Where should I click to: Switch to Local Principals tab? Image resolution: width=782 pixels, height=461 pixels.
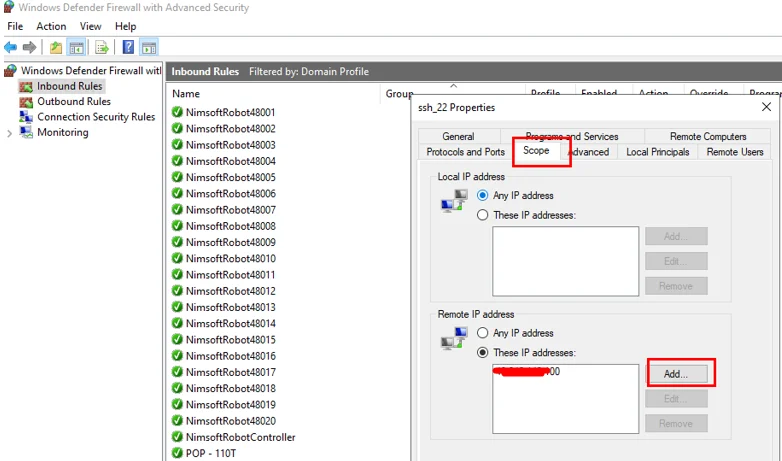(x=658, y=152)
